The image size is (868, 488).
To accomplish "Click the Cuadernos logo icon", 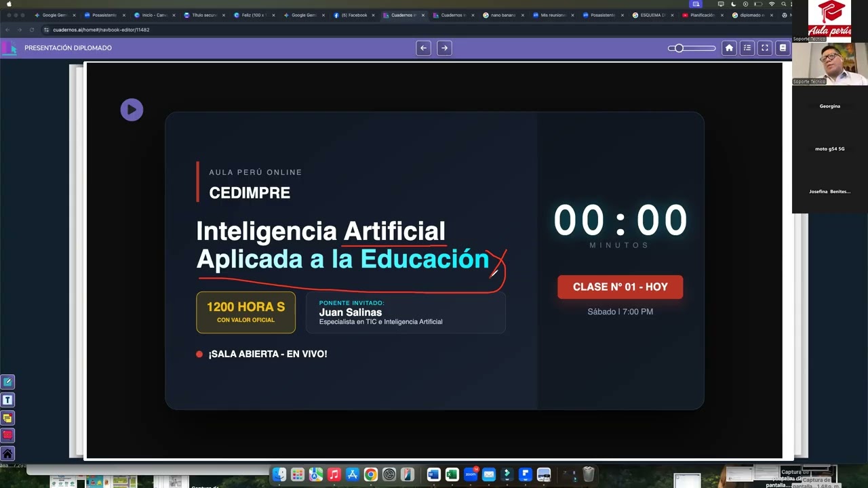I will pyautogui.click(x=9, y=48).
